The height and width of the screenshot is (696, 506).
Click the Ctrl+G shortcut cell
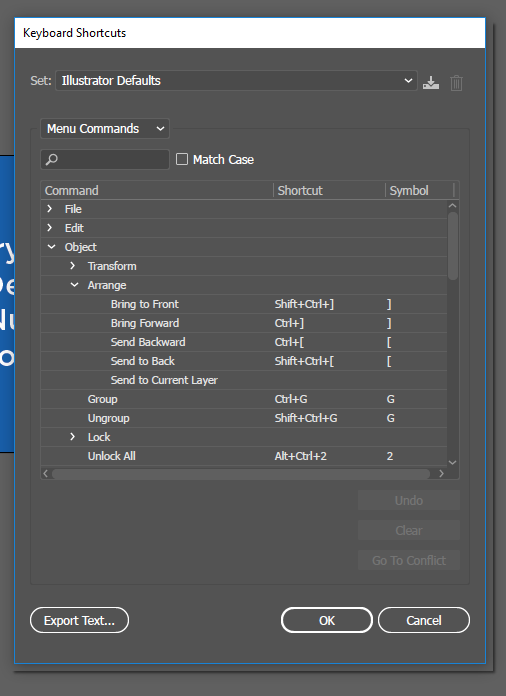(291, 399)
